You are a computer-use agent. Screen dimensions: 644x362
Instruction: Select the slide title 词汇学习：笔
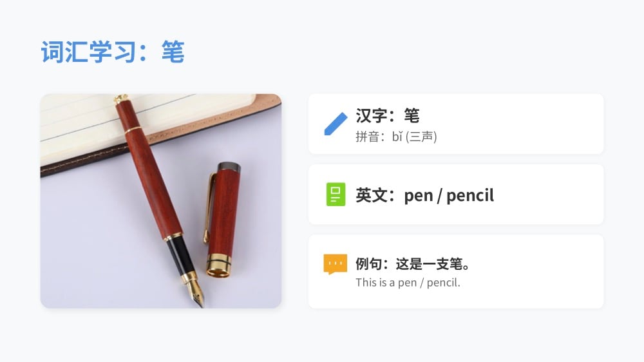113,52
